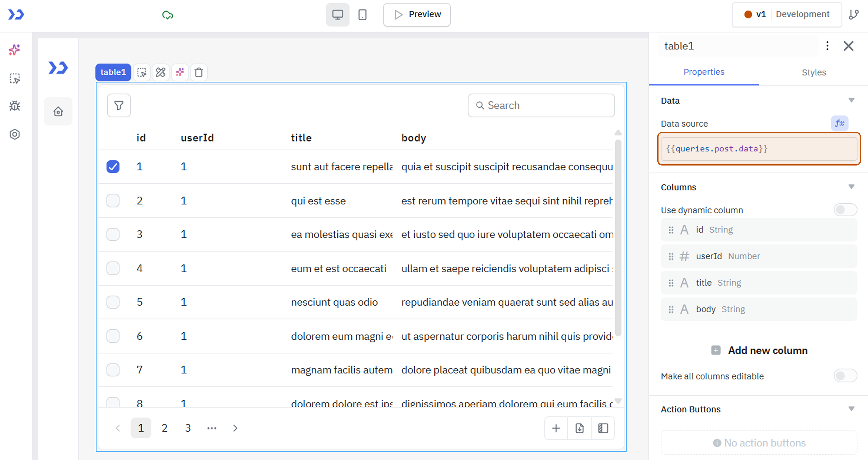Click the Preview button
The image size is (868, 460).
tap(417, 14)
